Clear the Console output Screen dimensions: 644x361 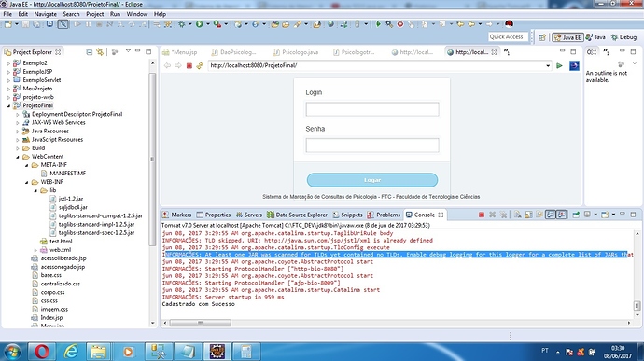point(517,215)
